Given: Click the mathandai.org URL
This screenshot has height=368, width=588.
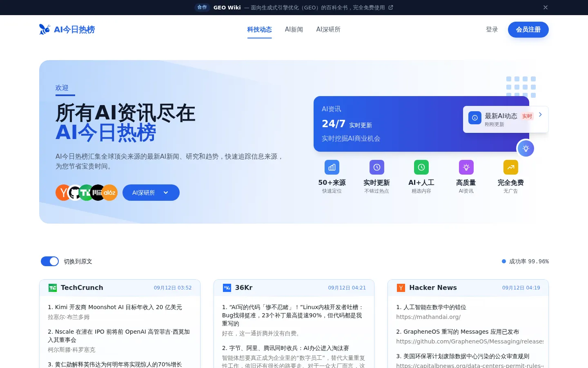Looking at the screenshot, I should tap(428, 317).
